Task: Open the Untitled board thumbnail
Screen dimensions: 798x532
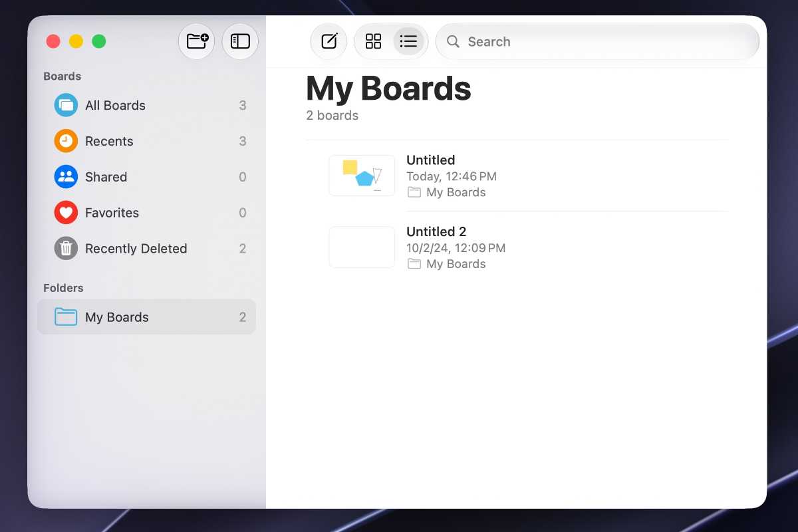Action: point(362,176)
